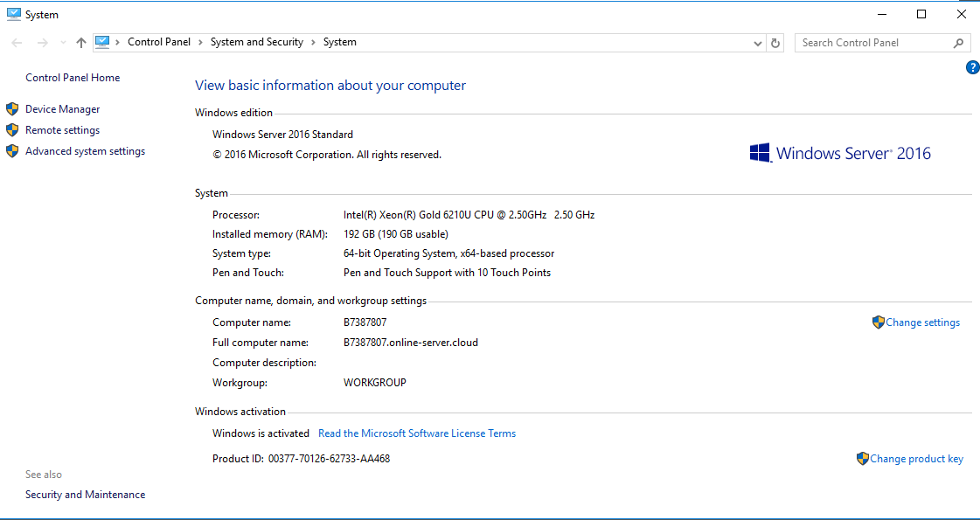Open Advanced system settings

85,151
